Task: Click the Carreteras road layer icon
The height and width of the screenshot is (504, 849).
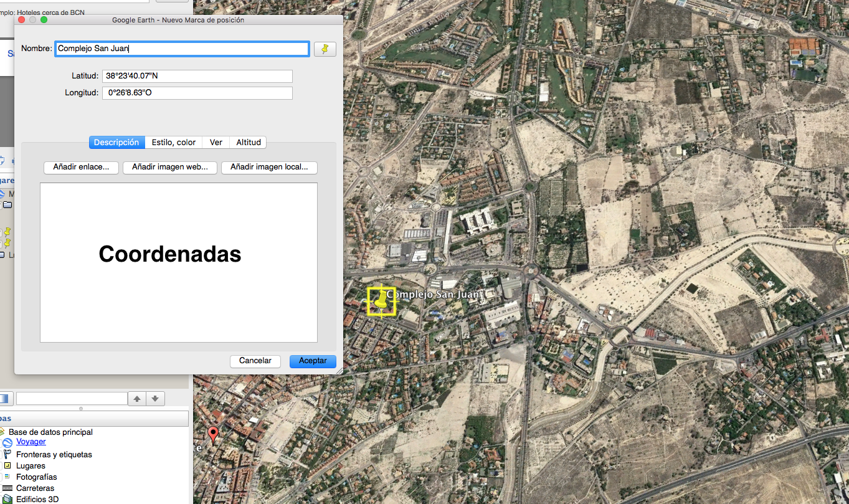Action: pyautogui.click(x=7, y=488)
